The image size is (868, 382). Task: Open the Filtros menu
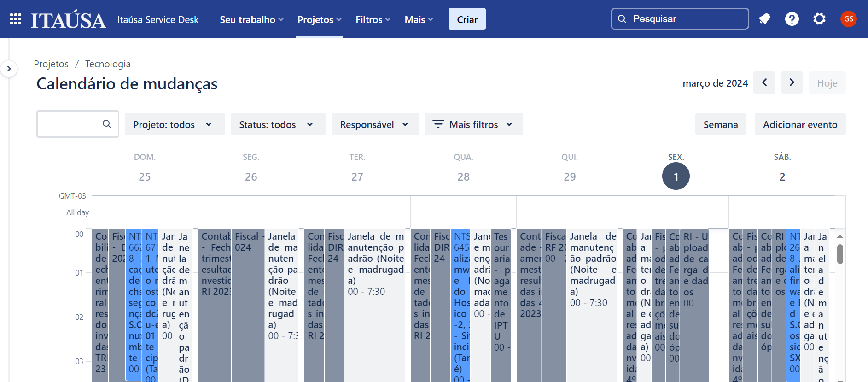tap(373, 19)
